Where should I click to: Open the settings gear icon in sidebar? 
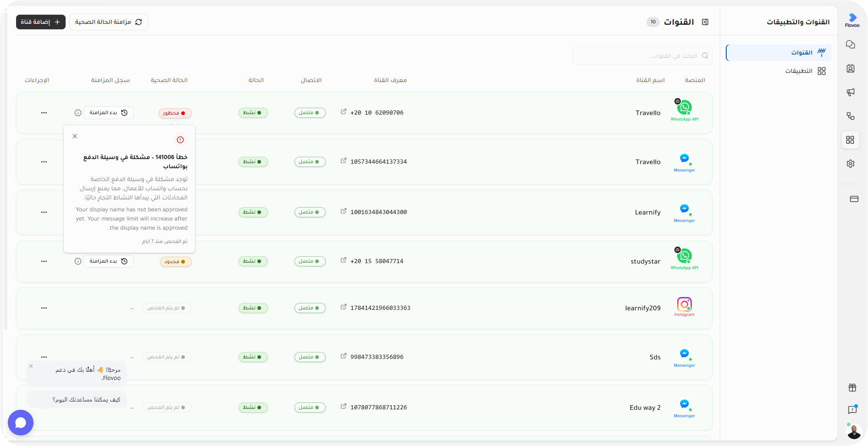coord(850,164)
